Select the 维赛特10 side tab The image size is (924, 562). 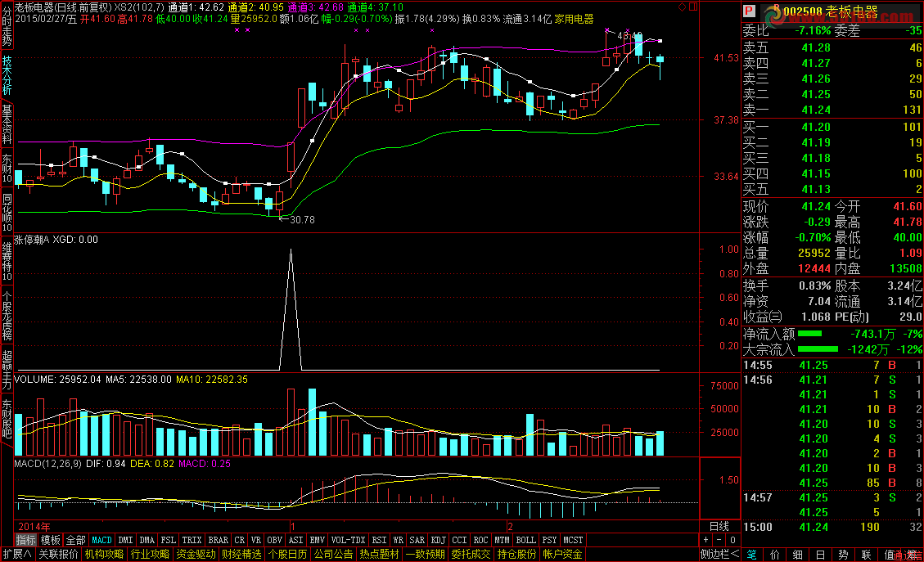(7, 262)
